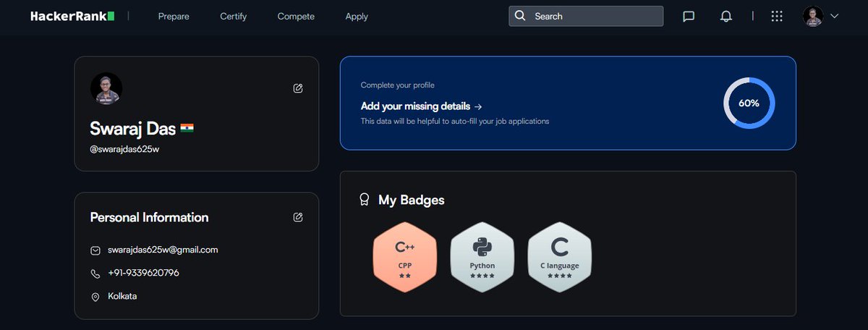The height and width of the screenshot is (330, 868).
Task: Open the notifications bell icon
Action: click(x=726, y=16)
